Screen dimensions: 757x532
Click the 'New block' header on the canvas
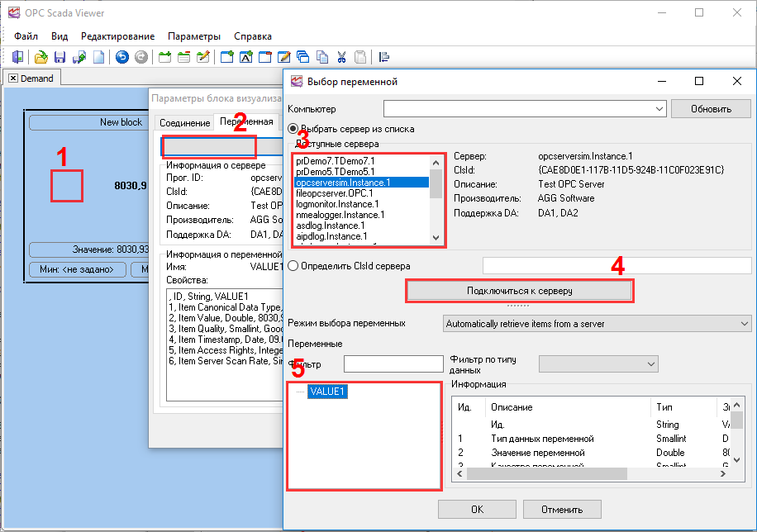coord(88,122)
